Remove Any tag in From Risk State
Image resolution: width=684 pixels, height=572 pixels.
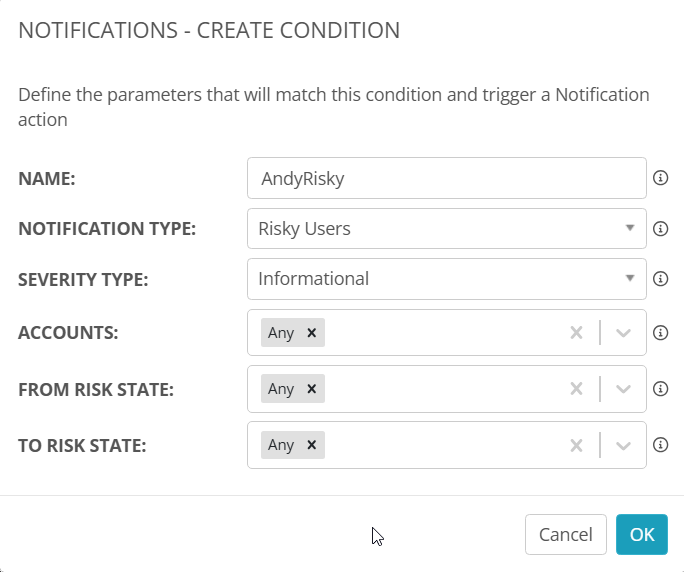point(311,389)
